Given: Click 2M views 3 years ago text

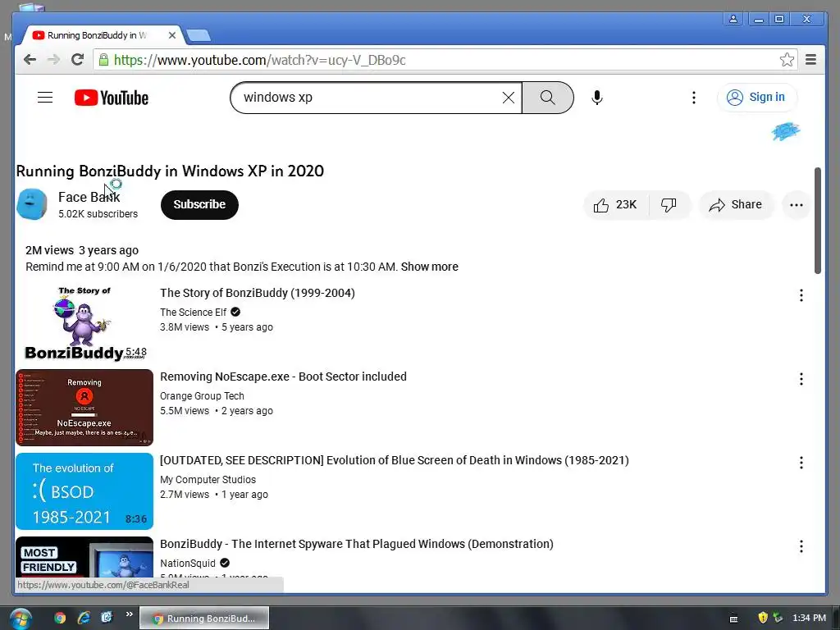Looking at the screenshot, I should [82, 250].
